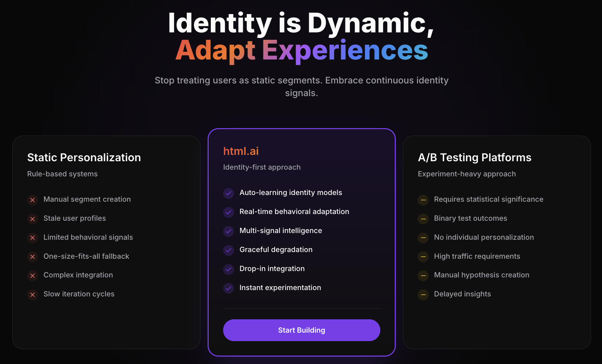
Task: Click the X icon next to One-size-fits-all fallback
Action: point(33,257)
